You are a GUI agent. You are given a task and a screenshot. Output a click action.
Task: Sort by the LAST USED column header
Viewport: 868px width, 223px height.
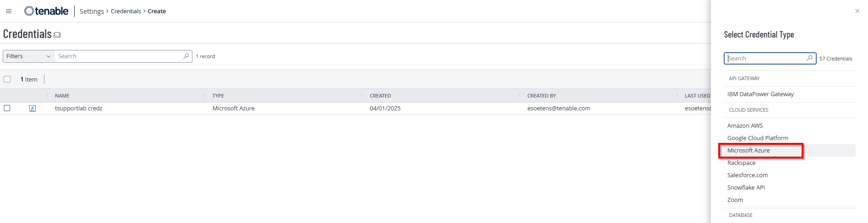(697, 96)
